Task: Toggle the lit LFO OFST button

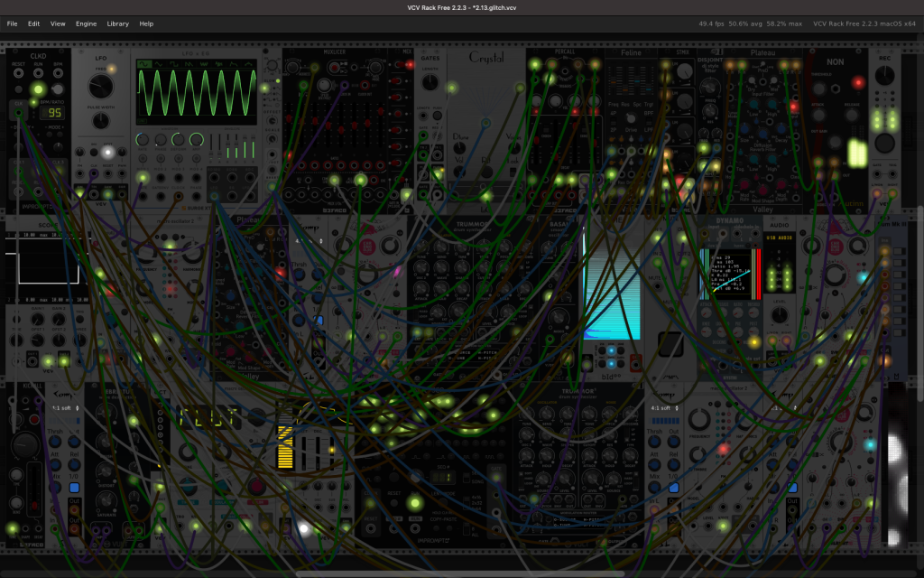Action: point(108,152)
